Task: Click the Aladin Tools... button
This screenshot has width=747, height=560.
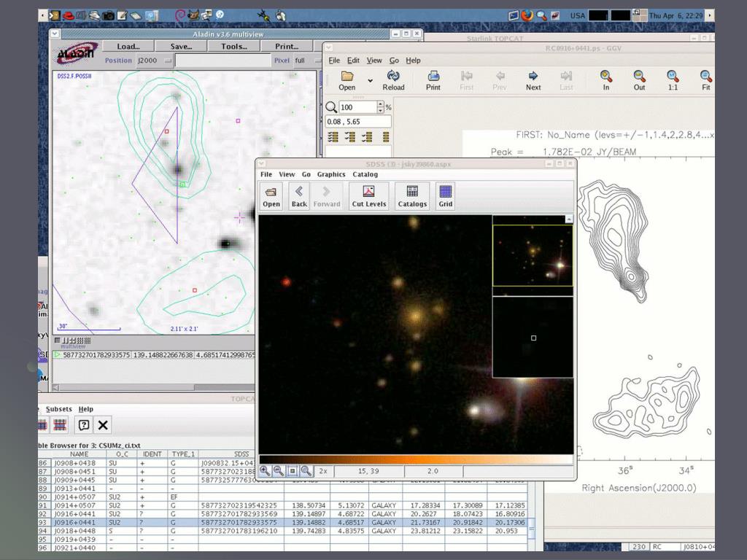Action: (x=234, y=46)
